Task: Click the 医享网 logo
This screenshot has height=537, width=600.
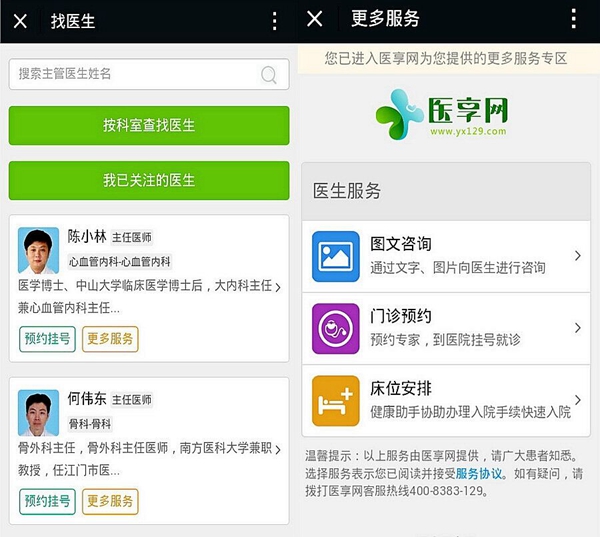Action: (x=442, y=114)
